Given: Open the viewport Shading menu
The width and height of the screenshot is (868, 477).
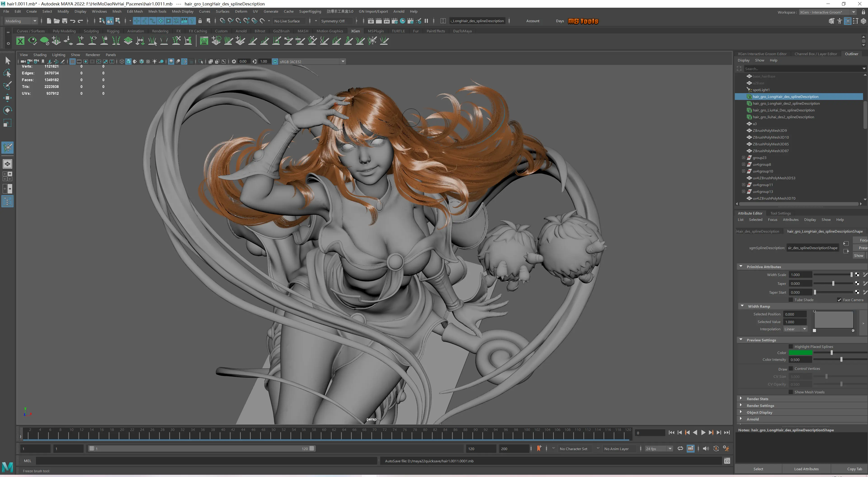Looking at the screenshot, I should click(40, 55).
